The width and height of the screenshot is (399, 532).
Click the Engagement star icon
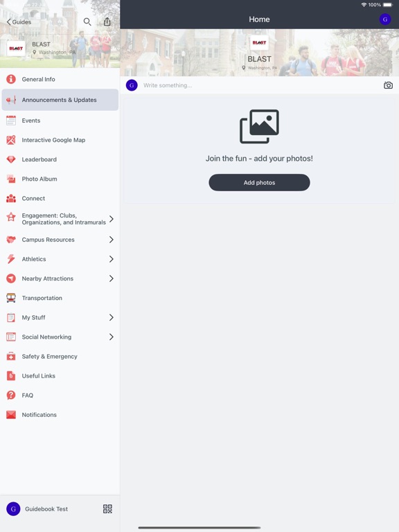click(11, 216)
